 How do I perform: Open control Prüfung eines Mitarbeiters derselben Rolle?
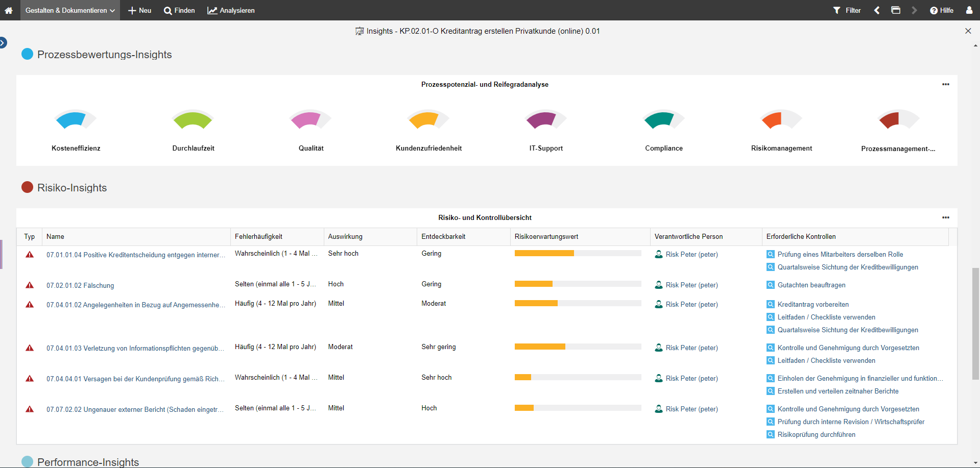click(x=840, y=254)
